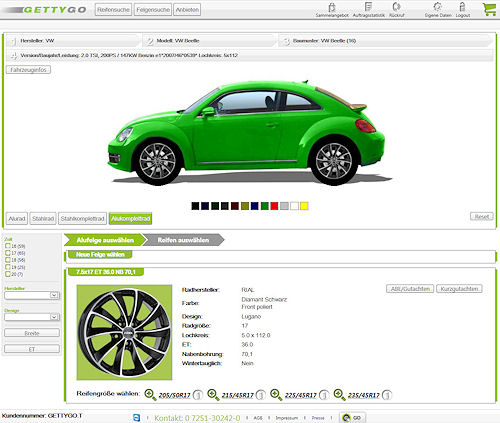The image size is (500, 423).
Task: Click magnifier icon beside 215/45R17
Action: click(x=213, y=395)
